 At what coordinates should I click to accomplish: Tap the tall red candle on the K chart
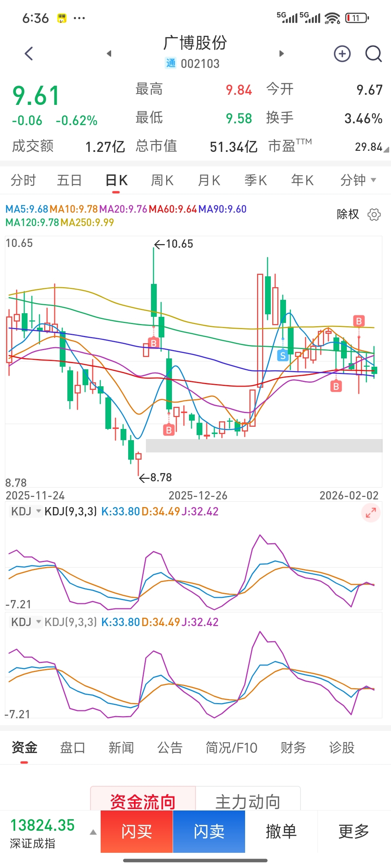tap(260, 330)
